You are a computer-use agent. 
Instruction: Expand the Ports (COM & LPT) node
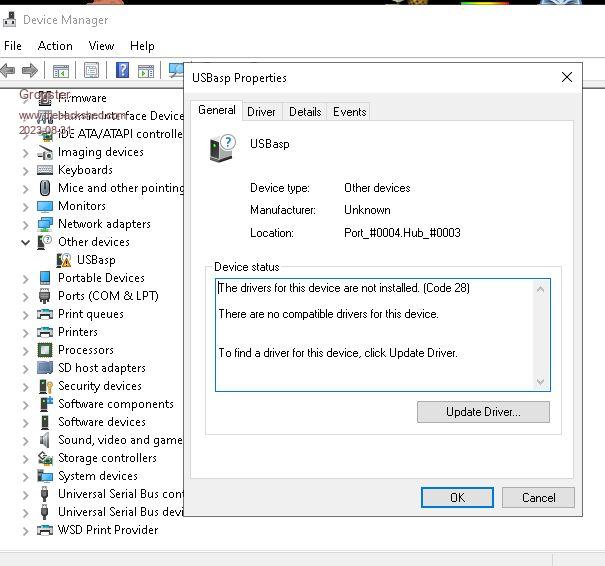click(26, 296)
